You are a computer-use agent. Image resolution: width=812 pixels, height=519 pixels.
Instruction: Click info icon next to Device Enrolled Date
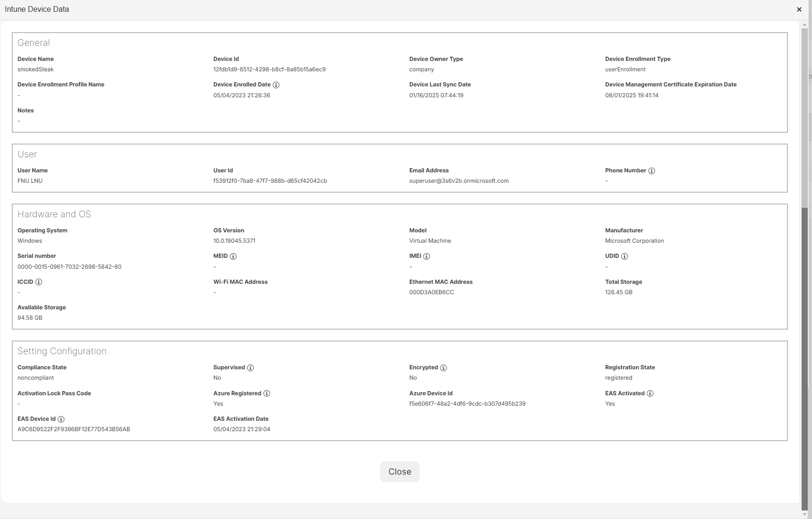[276, 85]
